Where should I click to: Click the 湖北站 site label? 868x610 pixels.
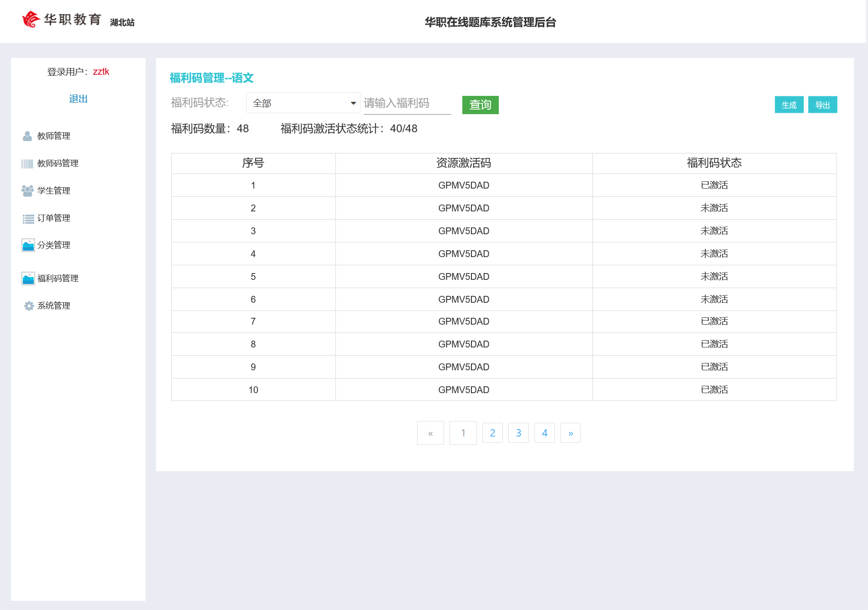122,22
